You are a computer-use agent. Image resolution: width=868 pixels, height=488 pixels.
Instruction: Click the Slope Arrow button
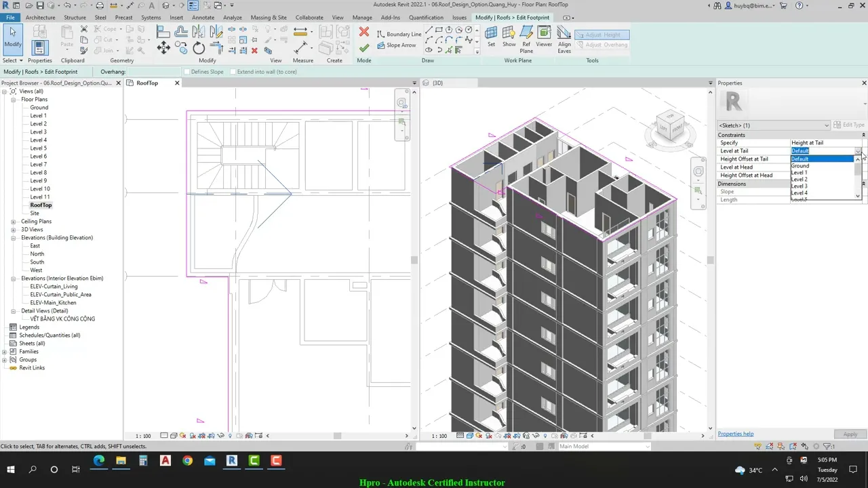[x=397, y=45]
